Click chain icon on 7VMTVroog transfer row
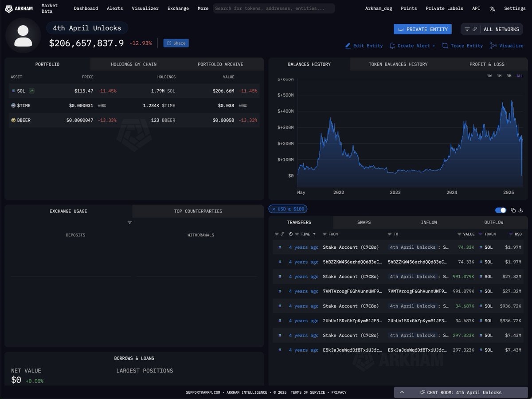The width and height of the screenshot is (532, 399). click(280, 291)
